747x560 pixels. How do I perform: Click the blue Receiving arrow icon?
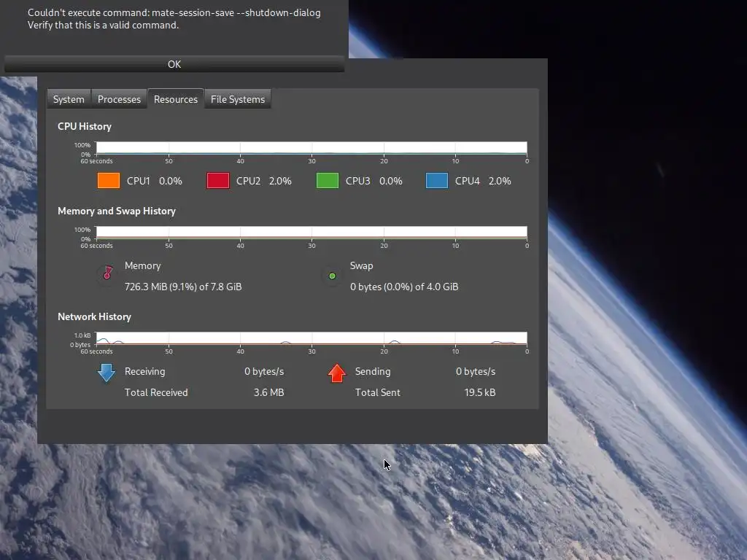point(107,373)
